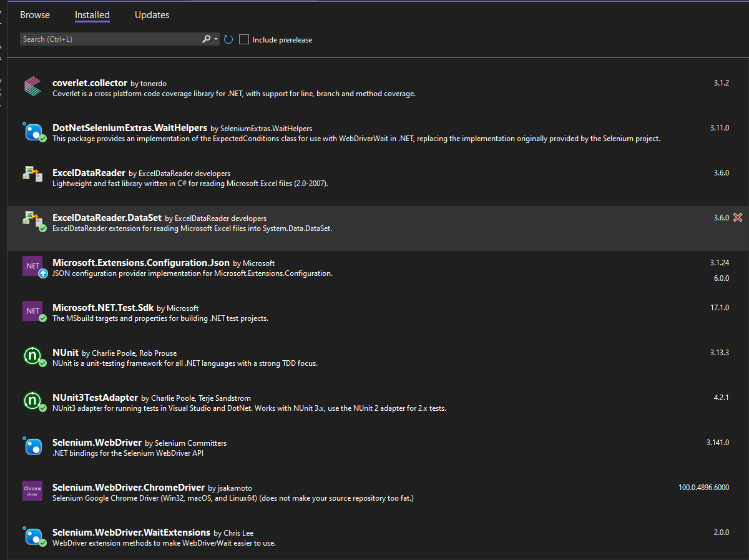The height and width of the screenshot is (560, 749).
Task: Click the Include prerelease label
Action: pyautogui.click(x=282, y=39)
